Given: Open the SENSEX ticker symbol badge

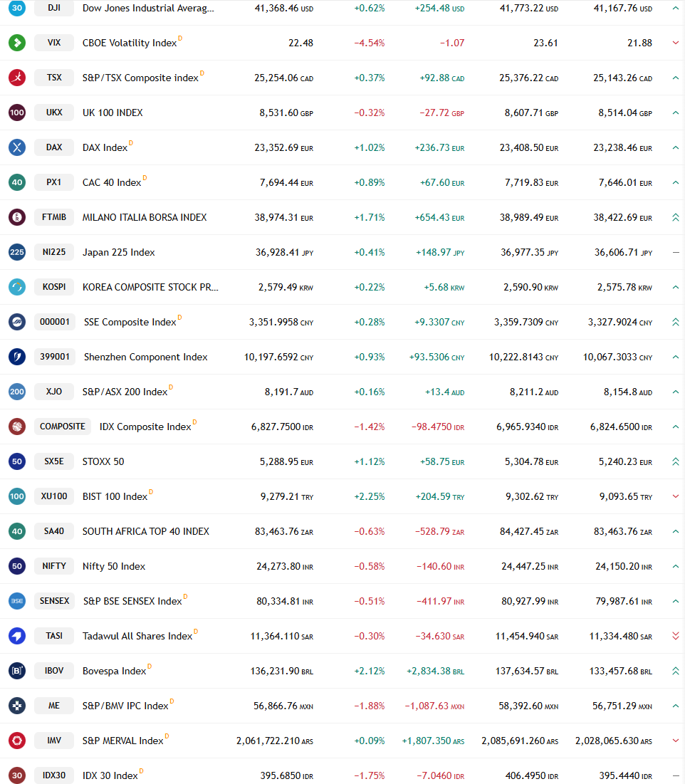Looking at the screenshot, I should 55,601.
